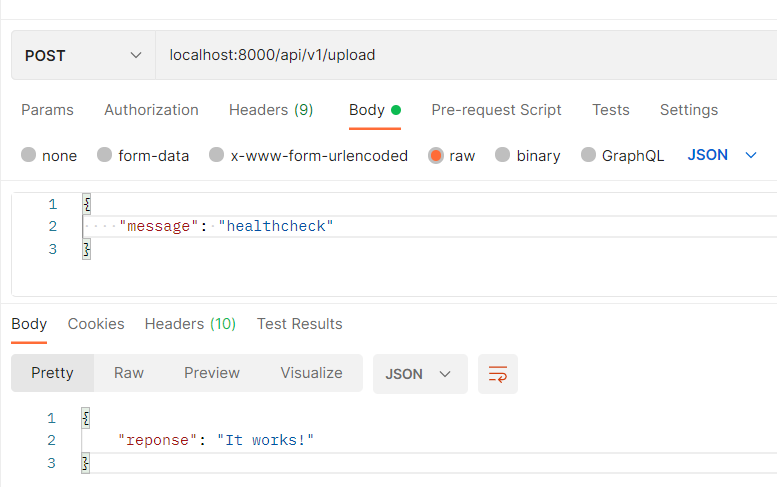Click line number 2 in response gutter
Image resolution: width=777 pixels, height=487 pixels.
coord(52,440)
